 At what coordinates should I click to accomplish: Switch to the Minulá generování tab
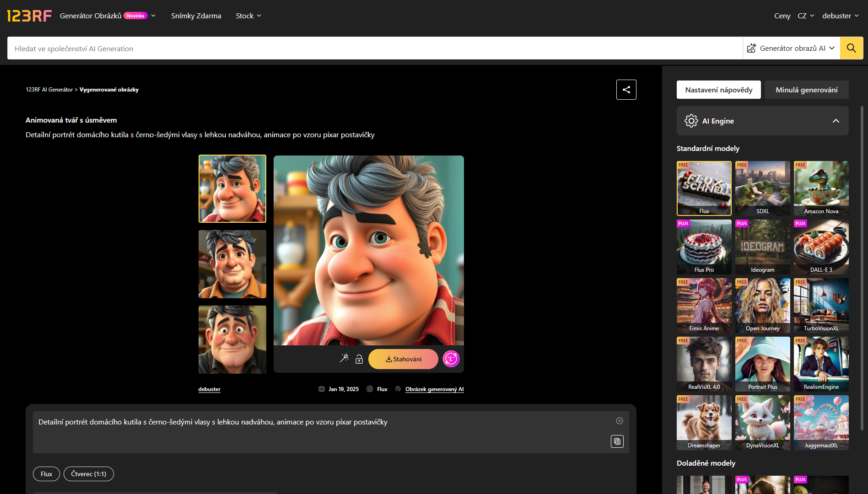point(807,90)
